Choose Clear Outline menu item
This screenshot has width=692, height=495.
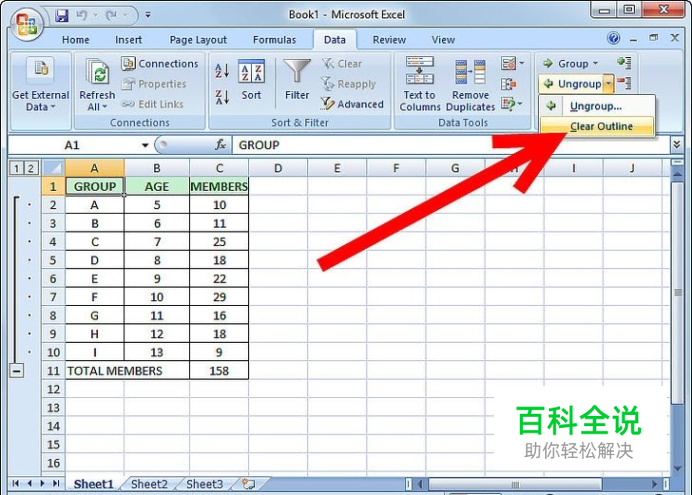pos(597,126)
